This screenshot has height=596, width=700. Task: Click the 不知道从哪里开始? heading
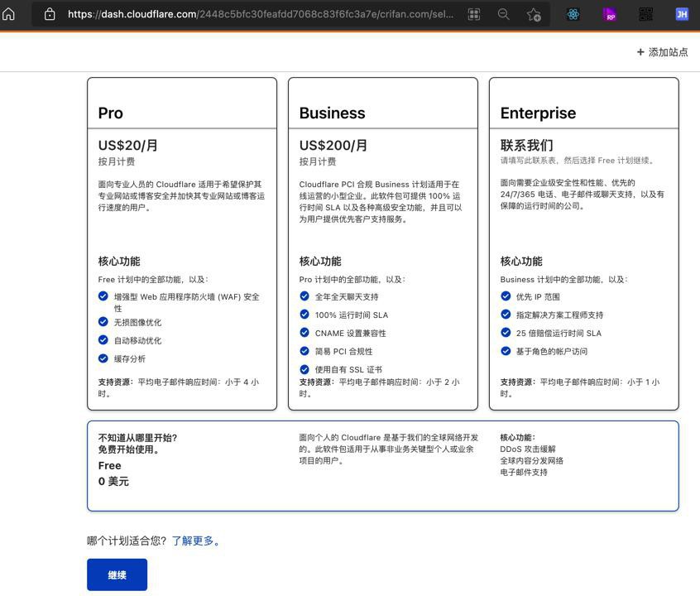[x=137, y=438]
